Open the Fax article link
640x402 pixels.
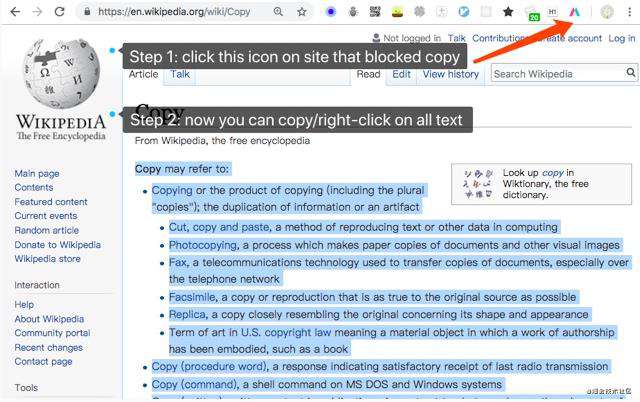[178, 262]
